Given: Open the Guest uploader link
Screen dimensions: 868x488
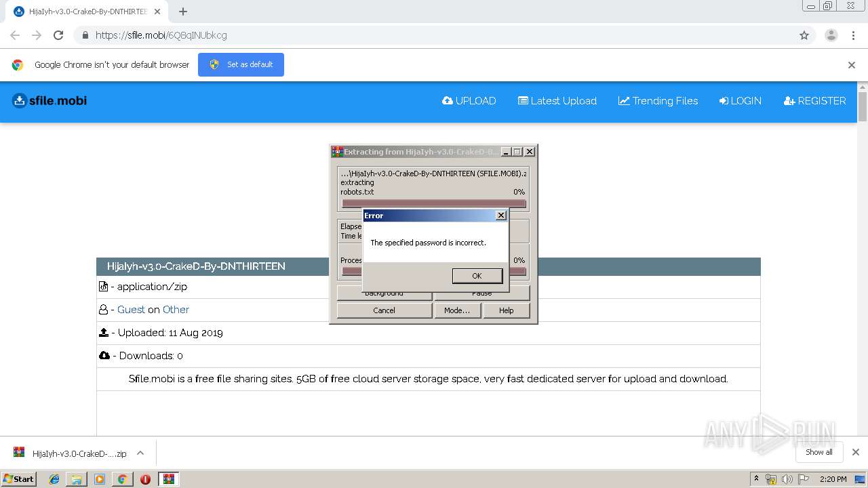Looking at the screenshot, I should click(x=131, y=310).
